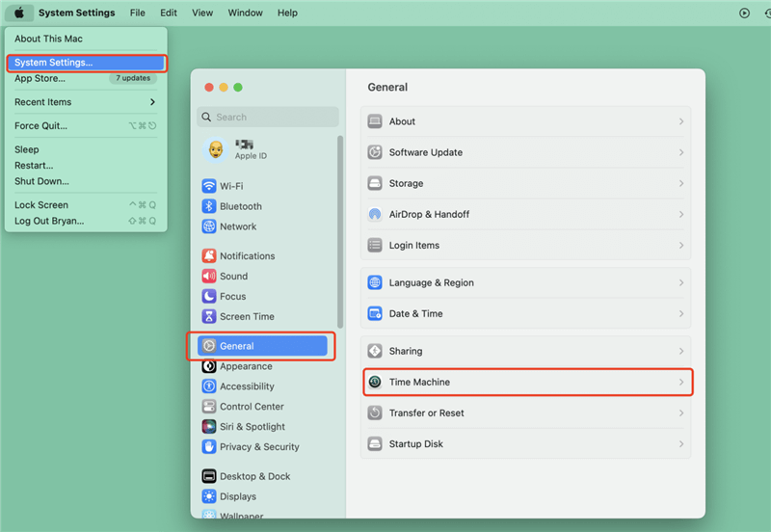Click the Date & Time calendar icon
The width and height of the screenshot is (771, 532).
(x=375, y=313)
